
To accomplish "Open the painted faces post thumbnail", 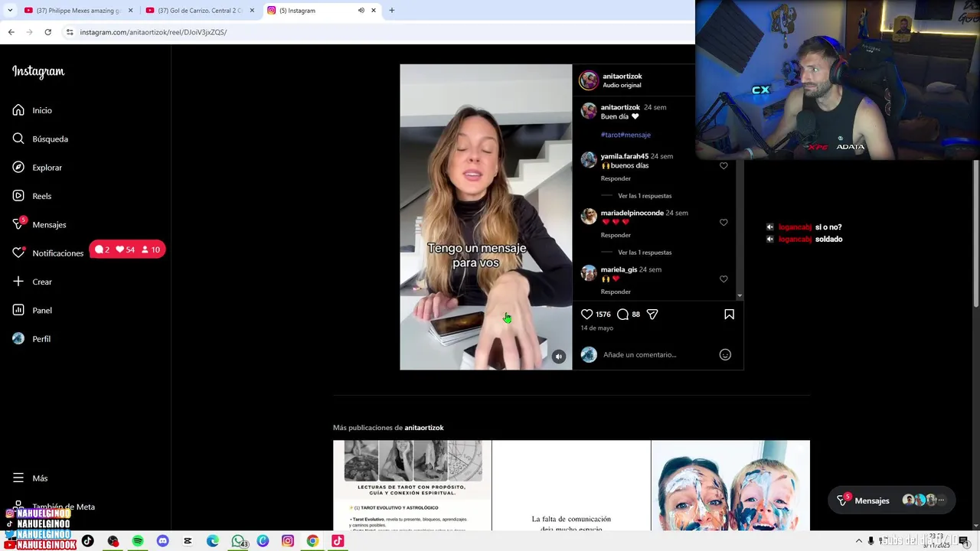I will click(x=730, y=485).
